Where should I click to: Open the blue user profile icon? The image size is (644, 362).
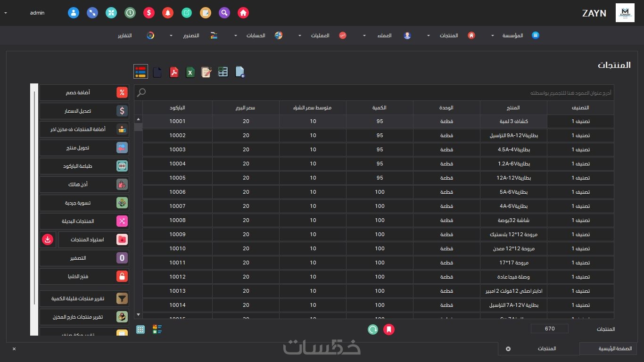click(x=74, y=13)
